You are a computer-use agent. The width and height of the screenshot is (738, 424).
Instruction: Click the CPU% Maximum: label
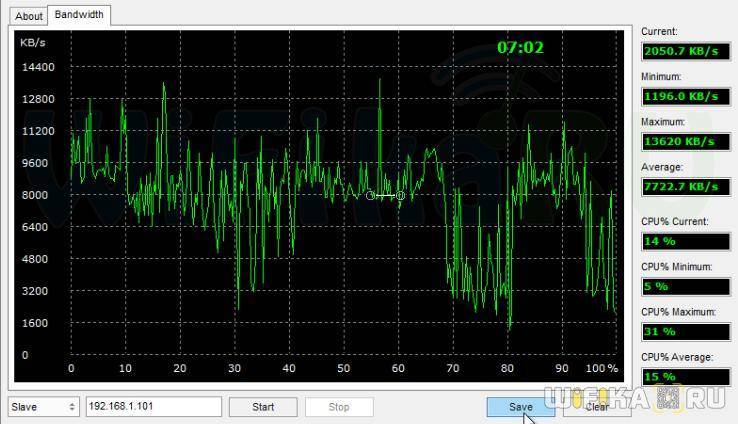tap(678, 312)
